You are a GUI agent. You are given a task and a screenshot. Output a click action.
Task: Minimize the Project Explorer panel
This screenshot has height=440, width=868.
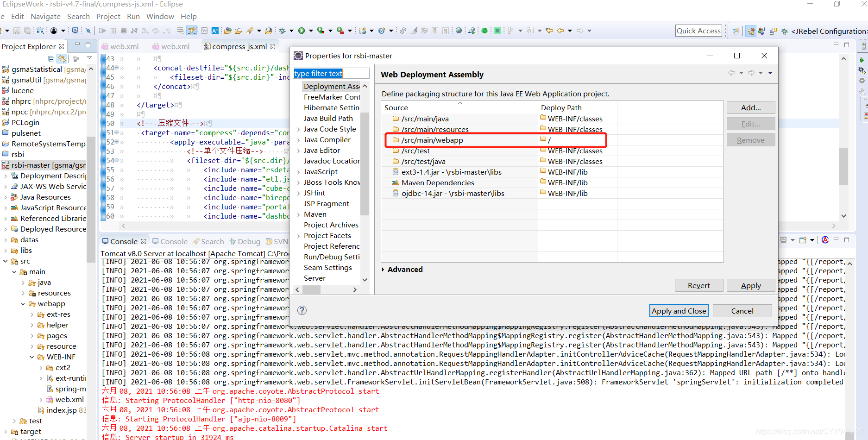77,44
